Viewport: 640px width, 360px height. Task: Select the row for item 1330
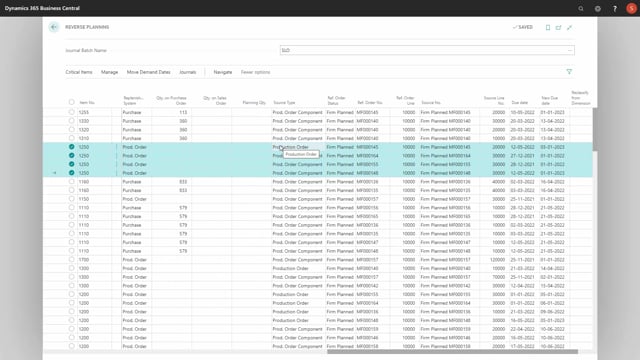pos(71,121)
